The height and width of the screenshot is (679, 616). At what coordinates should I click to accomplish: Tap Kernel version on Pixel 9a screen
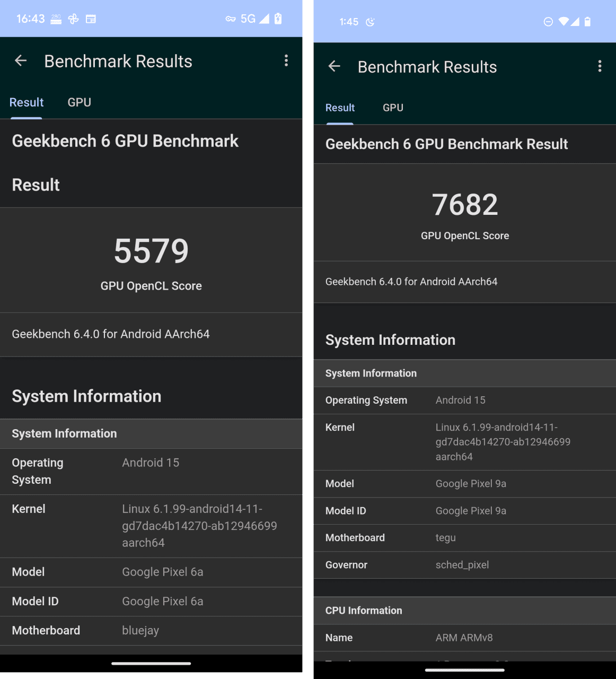pyautogui.click(x=503, y=442)
